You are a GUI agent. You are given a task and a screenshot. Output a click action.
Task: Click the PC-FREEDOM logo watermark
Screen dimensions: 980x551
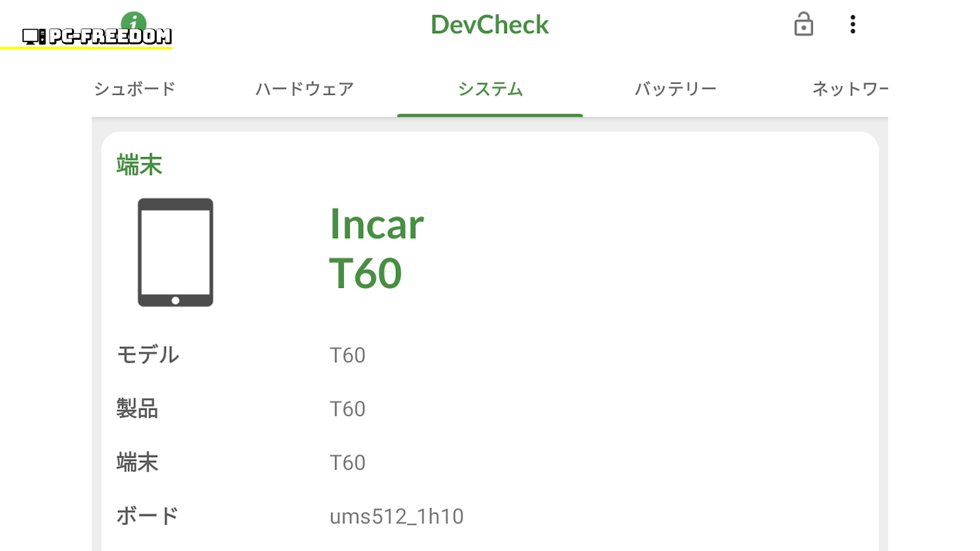(97, 36)
